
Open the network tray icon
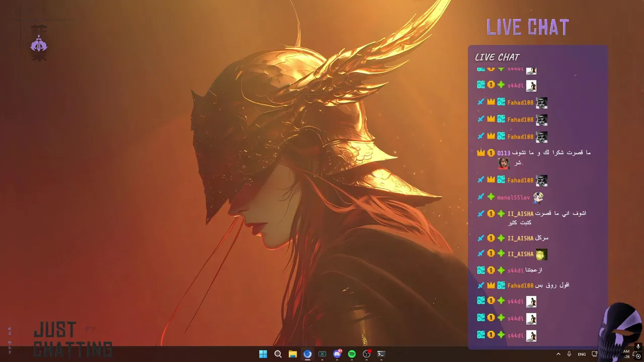pyautogui.click(x=594, y=354)
